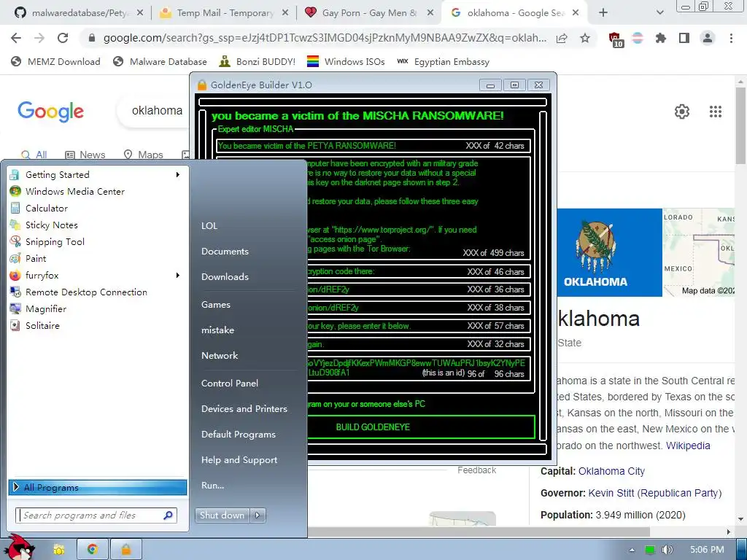Bookmark this page with star icon
Image resolution: width=747 pixels, height=560 pixels.
[x=585, y=38]
